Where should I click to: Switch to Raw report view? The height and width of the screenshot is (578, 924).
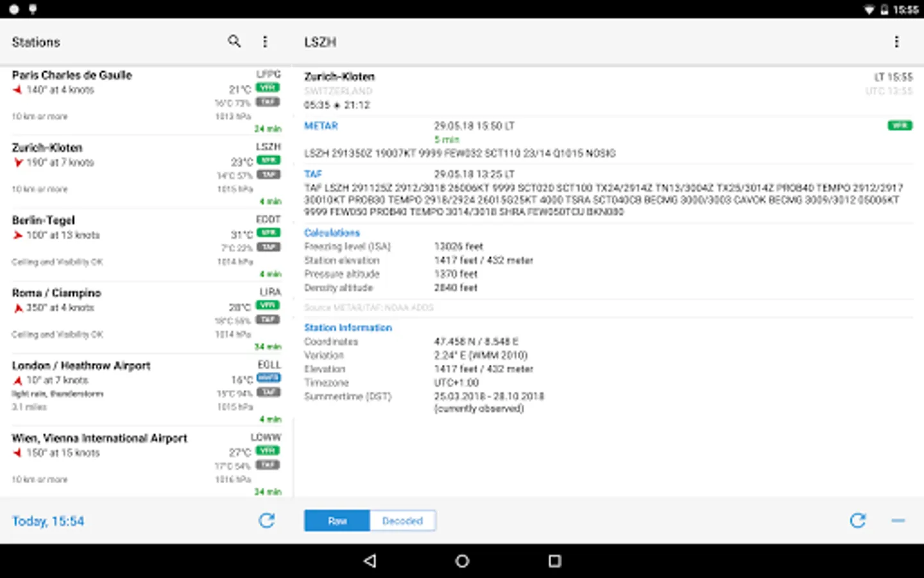pos(338,521)
